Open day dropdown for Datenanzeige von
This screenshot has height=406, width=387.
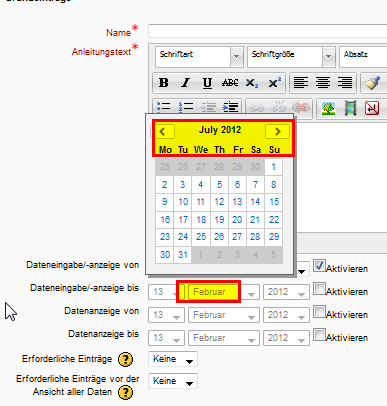(x=166, y=315)
